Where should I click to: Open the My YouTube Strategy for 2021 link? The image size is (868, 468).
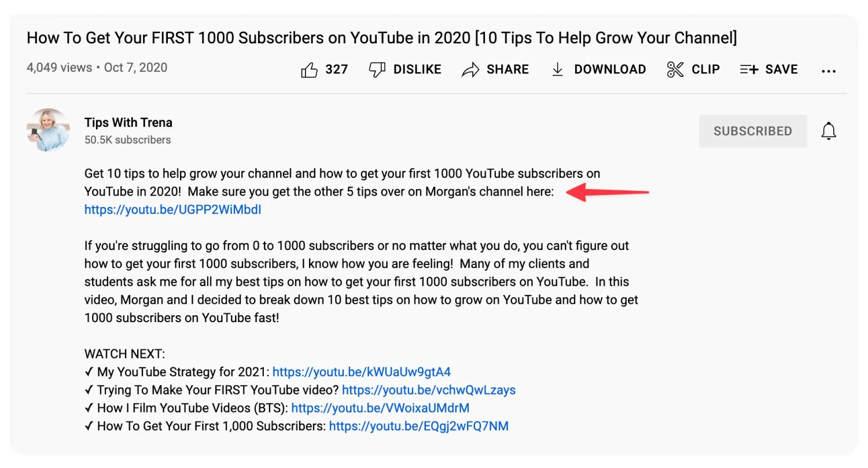coord(361,371)
